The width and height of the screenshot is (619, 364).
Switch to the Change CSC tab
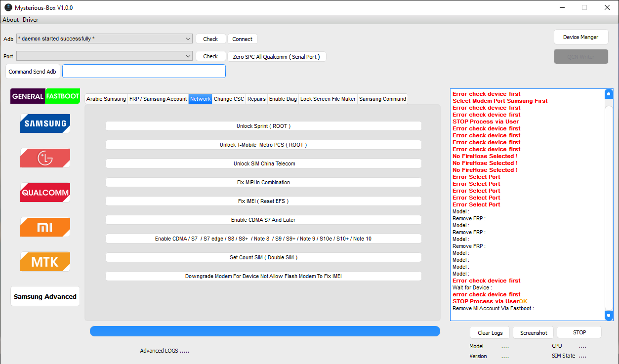pyautogui.click(x=229, y=99)
